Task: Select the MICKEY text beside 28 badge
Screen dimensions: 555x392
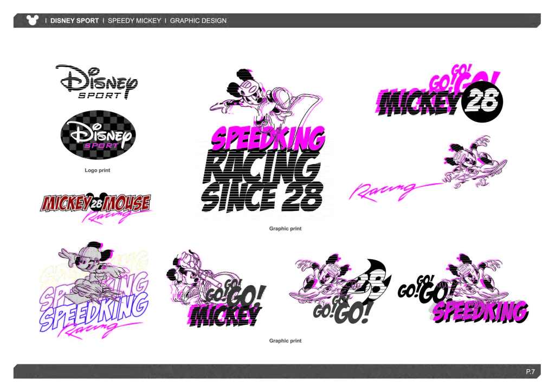Action: coord(418,103)
